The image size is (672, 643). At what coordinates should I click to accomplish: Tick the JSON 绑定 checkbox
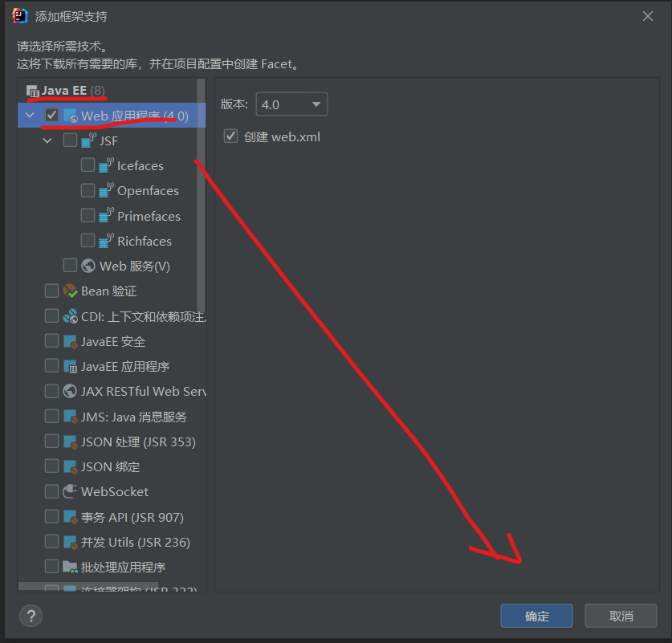51,466
